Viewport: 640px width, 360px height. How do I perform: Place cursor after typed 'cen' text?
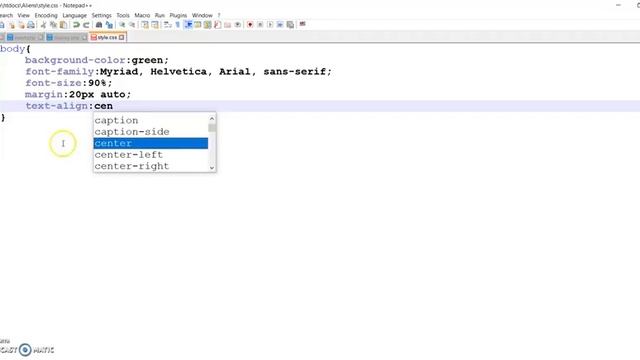[113, 106]
